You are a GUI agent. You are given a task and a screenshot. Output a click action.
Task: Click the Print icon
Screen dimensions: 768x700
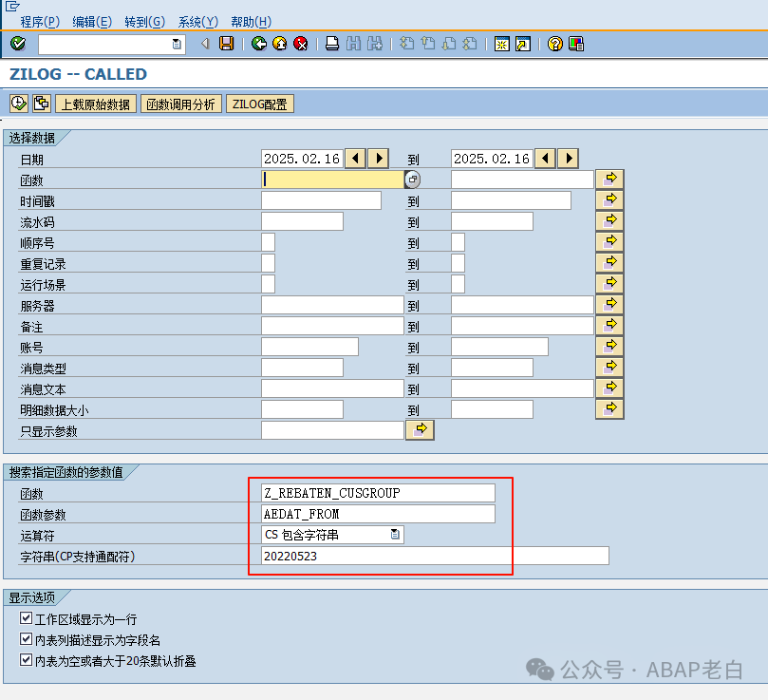pos(332,44)
